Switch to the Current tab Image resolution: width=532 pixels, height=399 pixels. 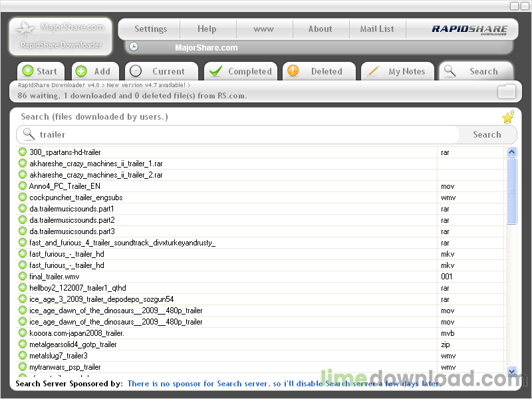pos(162,71)
